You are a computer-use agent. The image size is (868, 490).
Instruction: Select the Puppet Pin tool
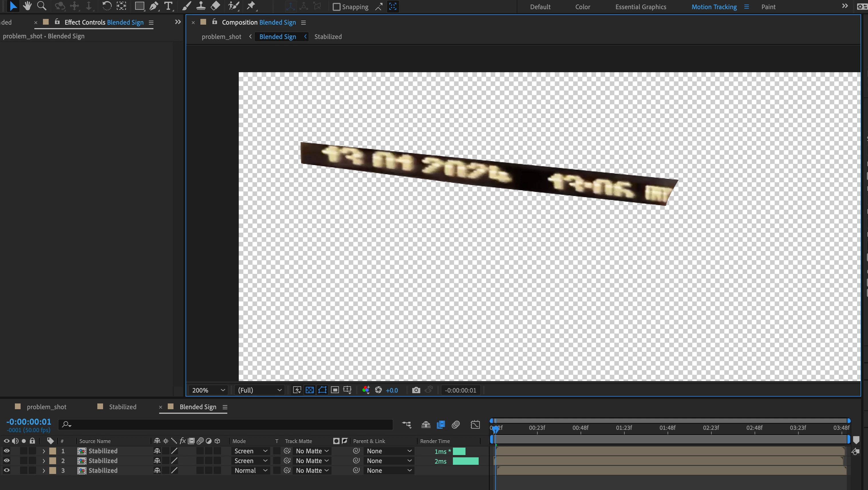coord(251,6)
